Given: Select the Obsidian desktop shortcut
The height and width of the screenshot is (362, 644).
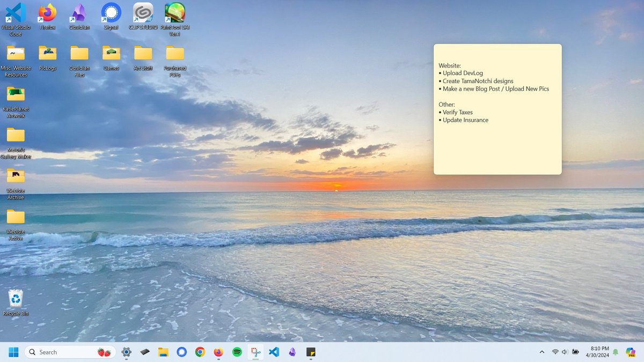Looking at the screenshot, I should click(79, 13).
